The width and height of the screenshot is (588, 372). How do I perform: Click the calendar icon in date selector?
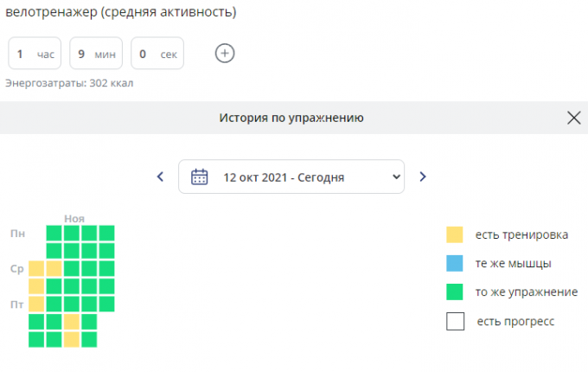click(199, 176)
